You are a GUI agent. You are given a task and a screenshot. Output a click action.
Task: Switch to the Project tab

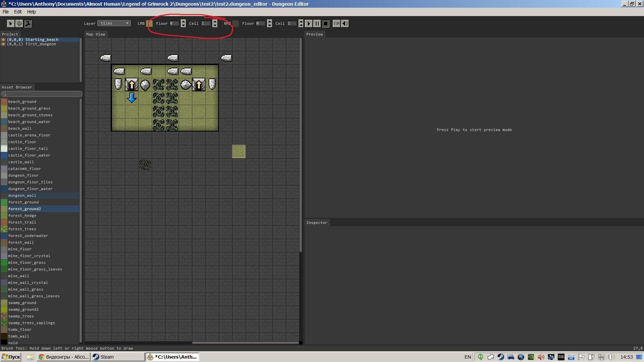(x=10, y=34)
